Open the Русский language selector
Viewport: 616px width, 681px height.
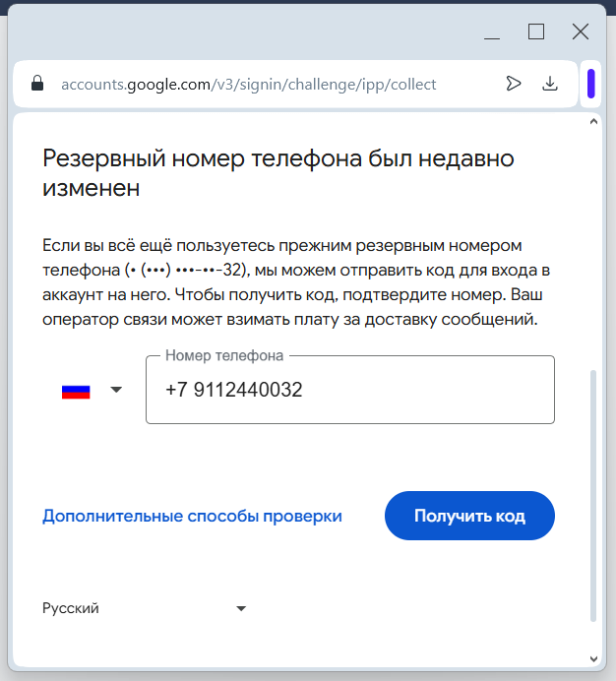coord(71,608)
